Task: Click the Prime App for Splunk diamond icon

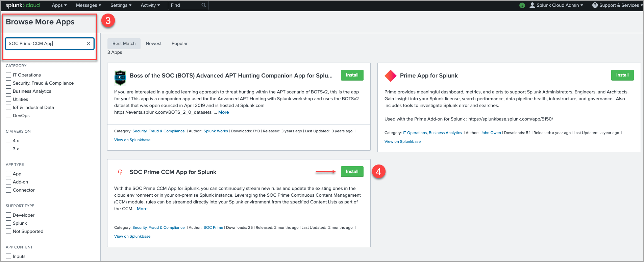Action: tap(390, 76)
